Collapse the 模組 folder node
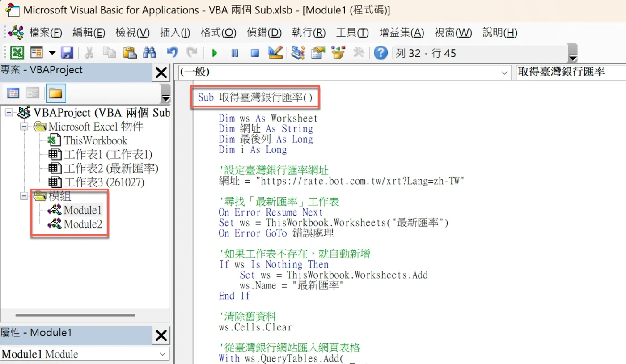The width and height of the screenshot is (626, 364). tap(24, 196)
